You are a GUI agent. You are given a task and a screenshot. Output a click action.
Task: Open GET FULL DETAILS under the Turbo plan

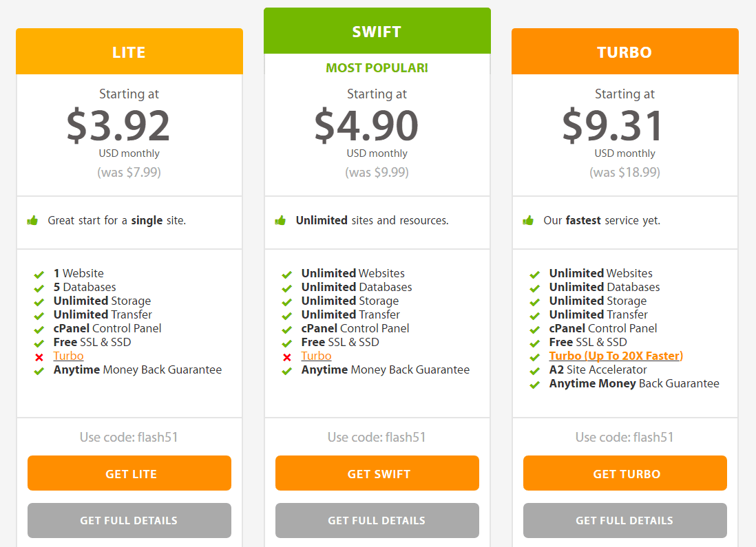point(625,520)
